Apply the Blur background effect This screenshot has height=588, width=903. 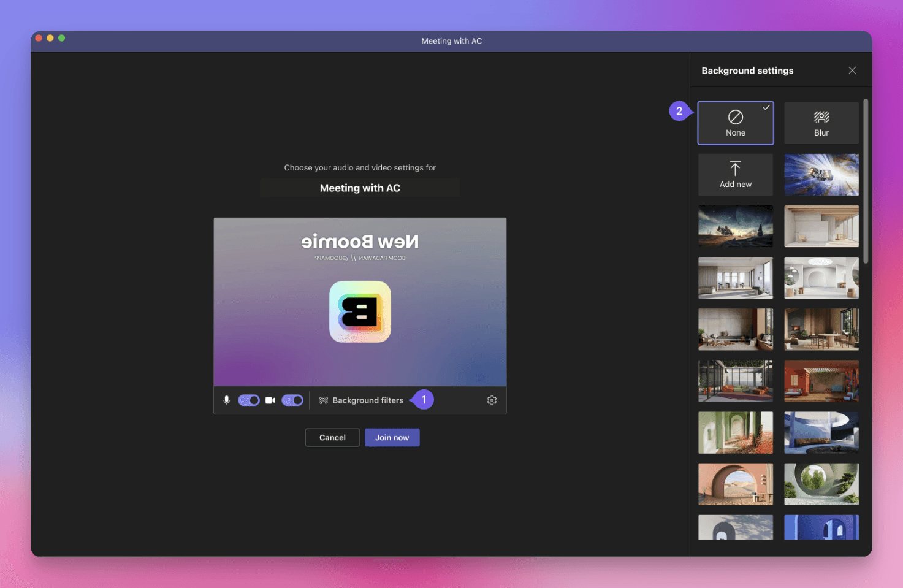coord(821,123)
